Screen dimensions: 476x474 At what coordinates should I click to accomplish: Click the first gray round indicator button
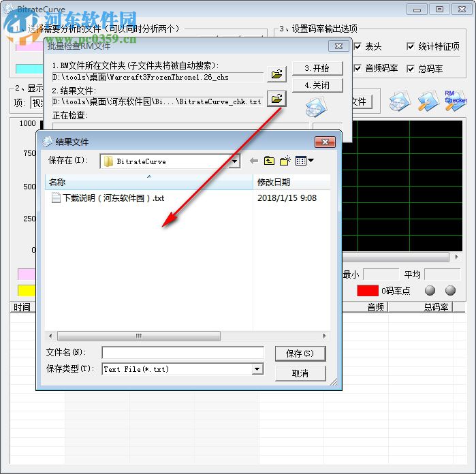pyautogui.click(x=430, y=291)
